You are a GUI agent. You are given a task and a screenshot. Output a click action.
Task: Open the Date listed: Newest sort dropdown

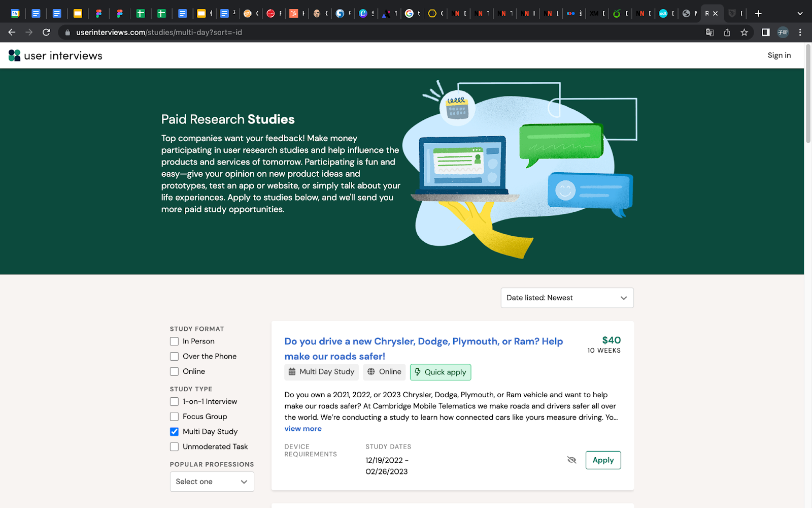[x=567, y=298]
